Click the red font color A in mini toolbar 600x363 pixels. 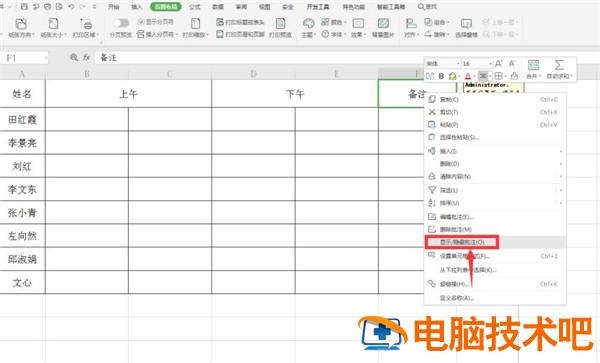468,76
